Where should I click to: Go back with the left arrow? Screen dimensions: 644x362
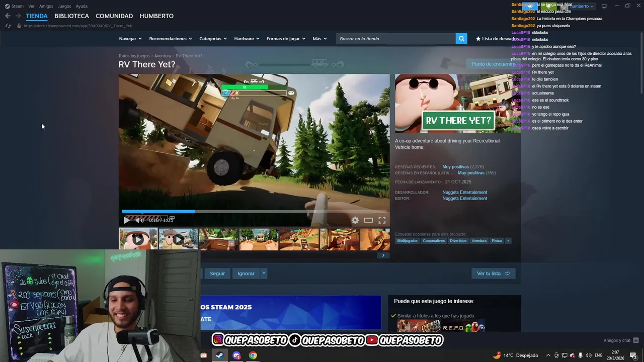pyautogui.click(x=8, y=16)
